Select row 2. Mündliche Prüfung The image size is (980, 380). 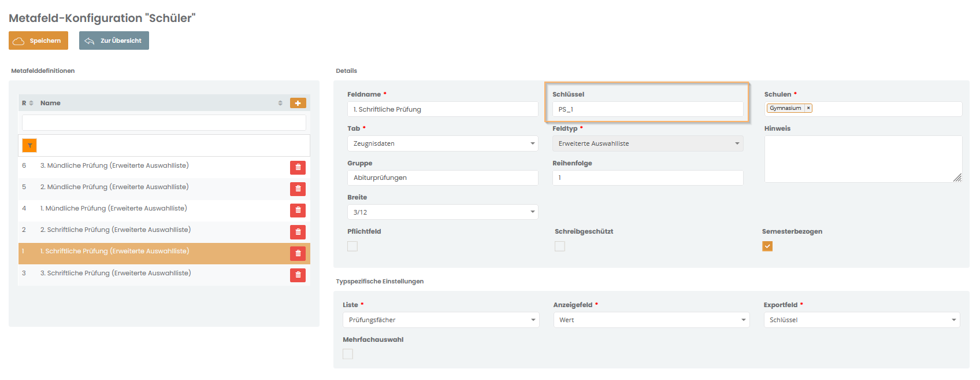[164, 189]
